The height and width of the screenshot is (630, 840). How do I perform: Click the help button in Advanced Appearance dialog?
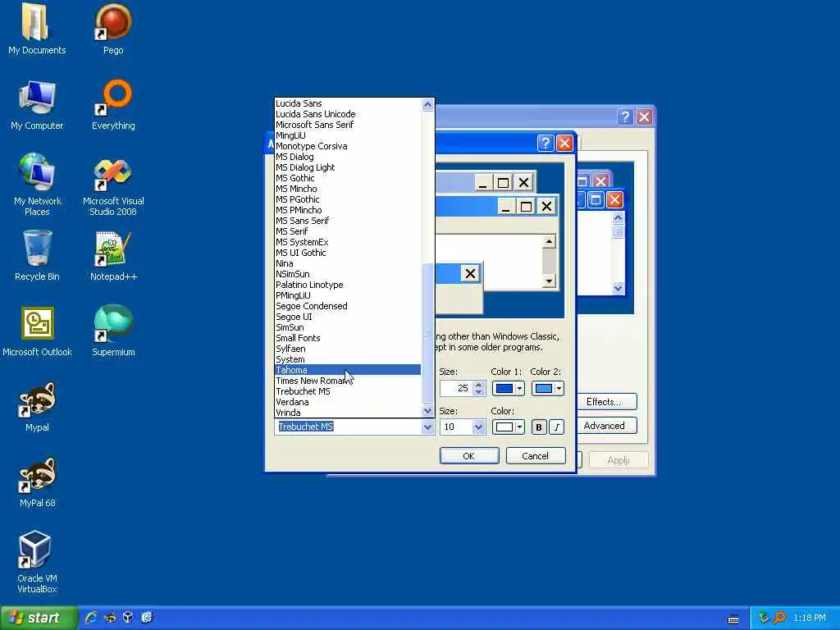pyautogui.click(x=546, y=143)
